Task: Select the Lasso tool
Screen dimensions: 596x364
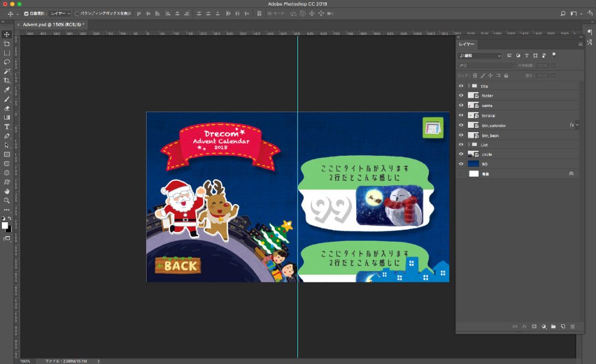Action: pos(7,62)
